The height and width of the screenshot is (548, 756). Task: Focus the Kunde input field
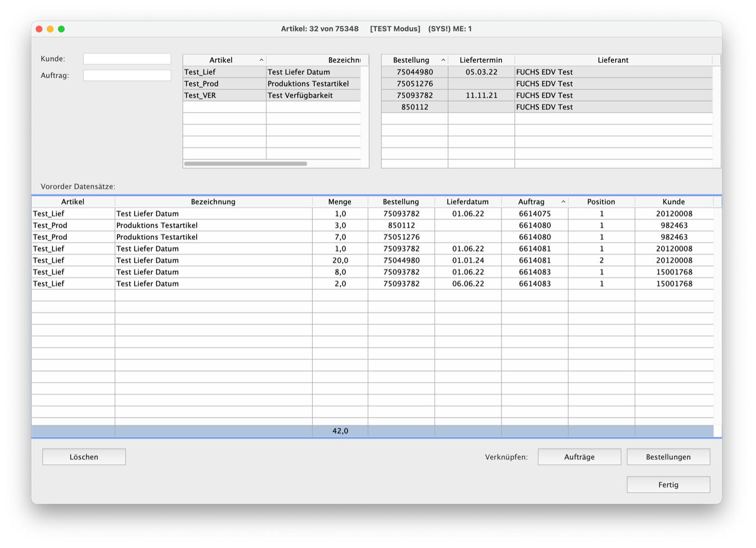coord(127,59)
